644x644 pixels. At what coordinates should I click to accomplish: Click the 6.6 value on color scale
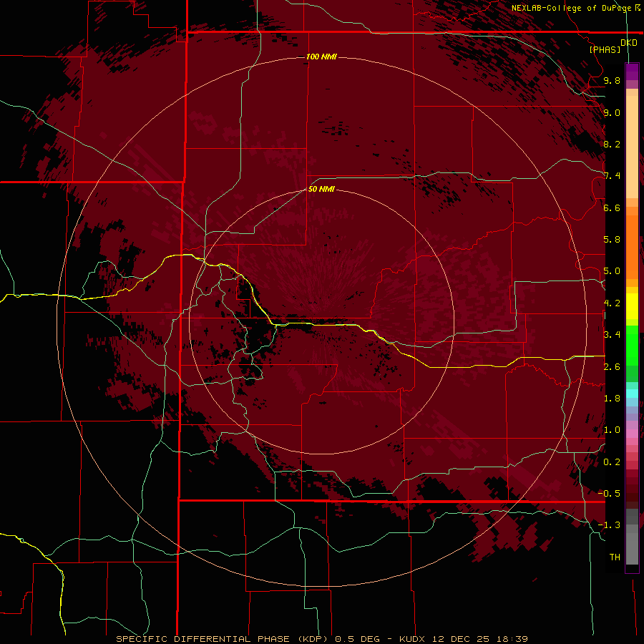(612, 208)
